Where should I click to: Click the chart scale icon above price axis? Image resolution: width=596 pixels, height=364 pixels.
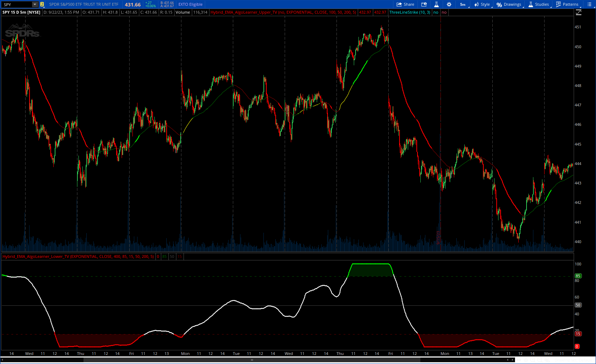579,12
